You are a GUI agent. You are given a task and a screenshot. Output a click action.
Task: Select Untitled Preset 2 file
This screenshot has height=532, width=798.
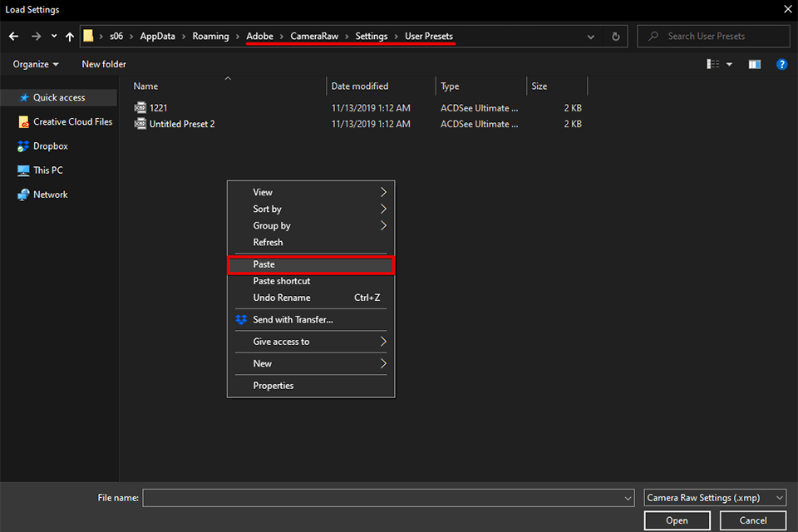[x=182, y=124]
